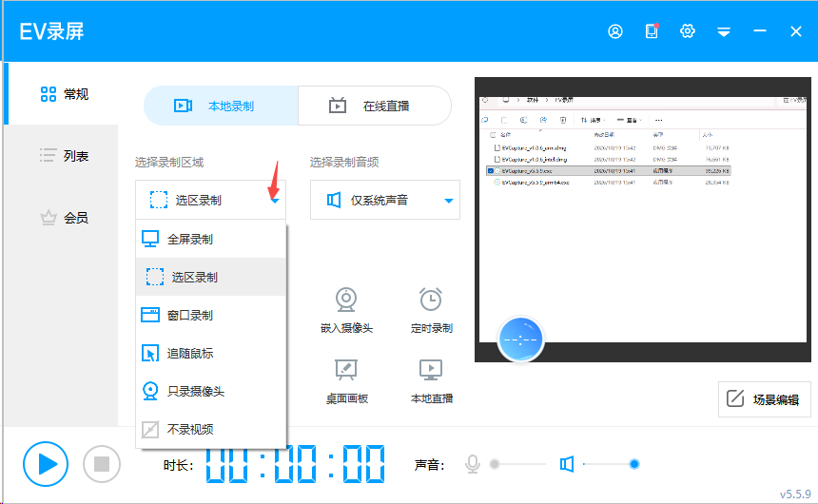Click the 选择录制音频 label
Viewport: 818px width, 504px height.
344,163
